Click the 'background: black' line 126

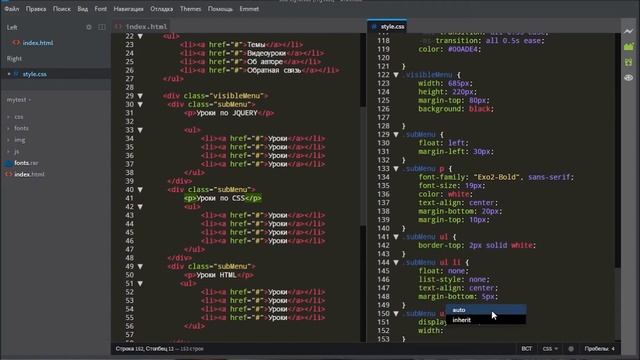[456, 109]
